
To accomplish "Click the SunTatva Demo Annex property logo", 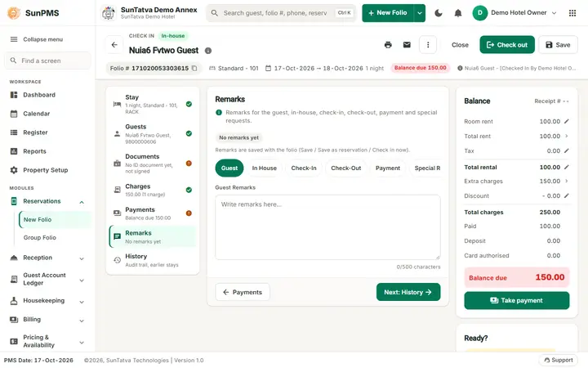I will tap(109, 13).
